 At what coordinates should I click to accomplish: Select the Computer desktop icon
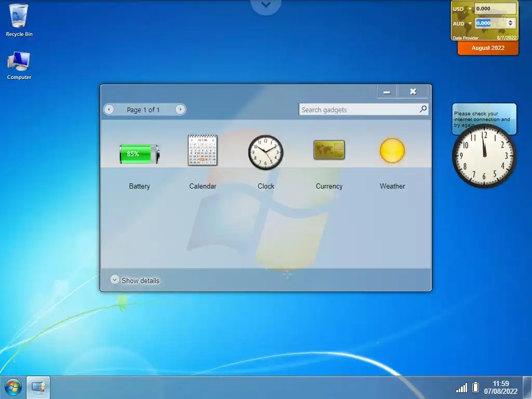click(19, 65)
